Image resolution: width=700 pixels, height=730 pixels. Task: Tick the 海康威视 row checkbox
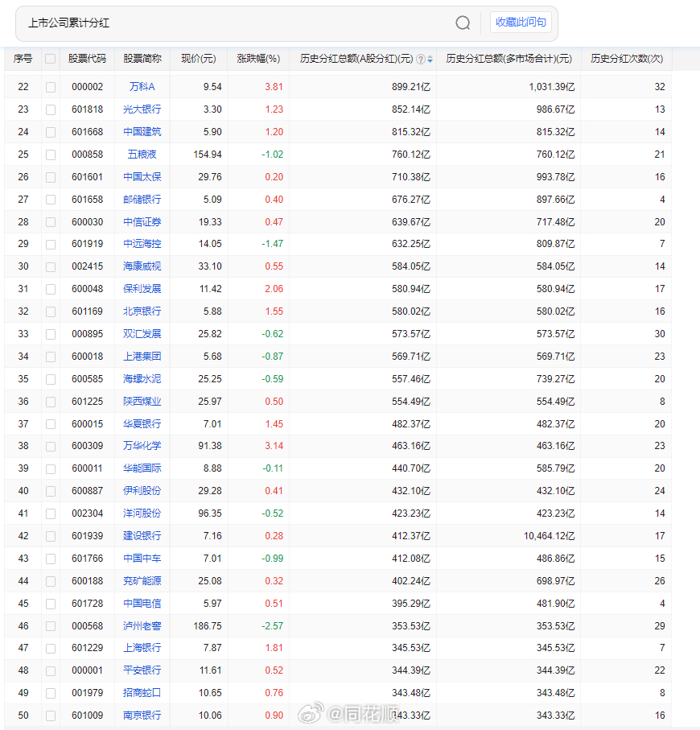pyautogui.click(x=51, y=266)
